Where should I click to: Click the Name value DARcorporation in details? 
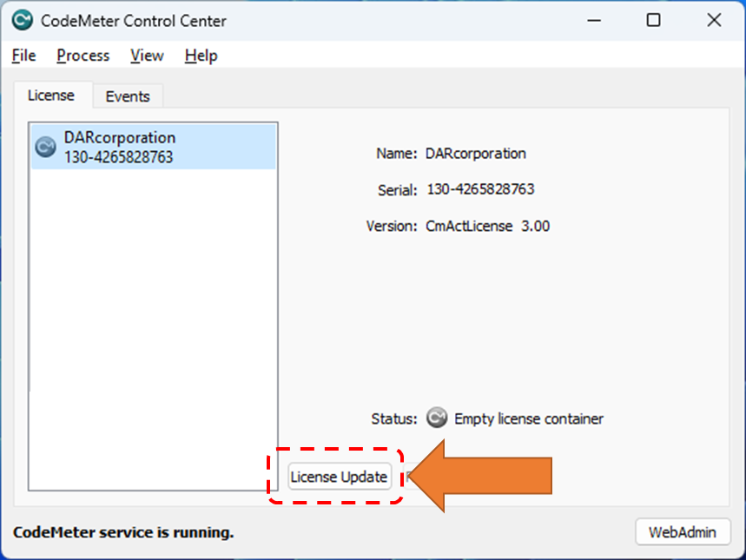pyautogui.click(x=476, y=153)
